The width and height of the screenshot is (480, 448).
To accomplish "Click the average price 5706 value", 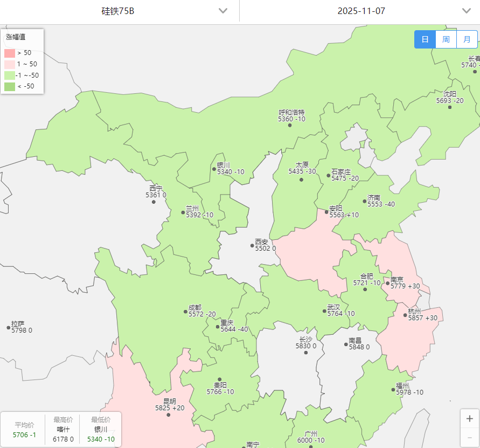I will 24,435.
